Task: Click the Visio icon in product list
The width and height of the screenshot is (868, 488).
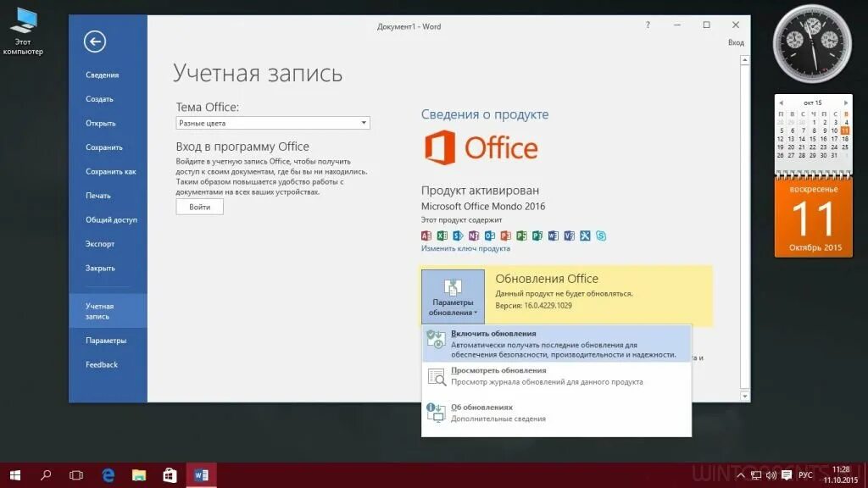Action: coord(569,236)
